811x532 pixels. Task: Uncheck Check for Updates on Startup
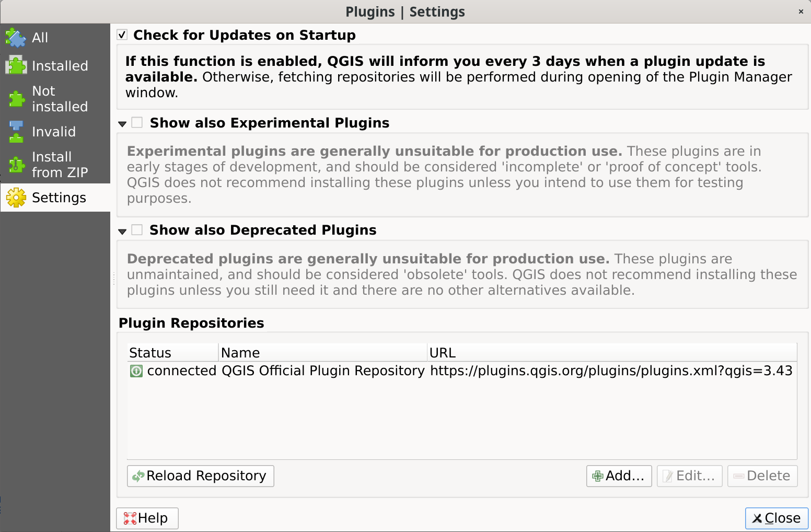coord(122,34)
